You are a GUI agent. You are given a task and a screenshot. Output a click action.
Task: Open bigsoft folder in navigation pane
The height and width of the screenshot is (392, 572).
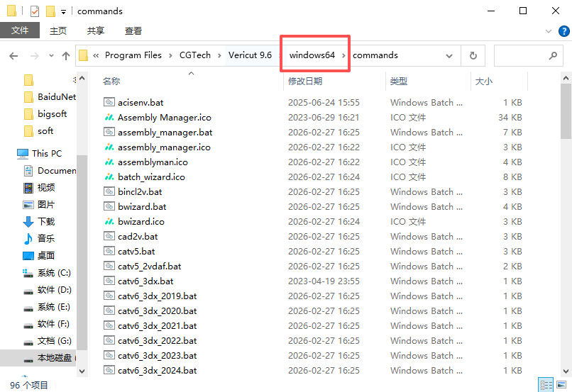(x=45, y=114)
